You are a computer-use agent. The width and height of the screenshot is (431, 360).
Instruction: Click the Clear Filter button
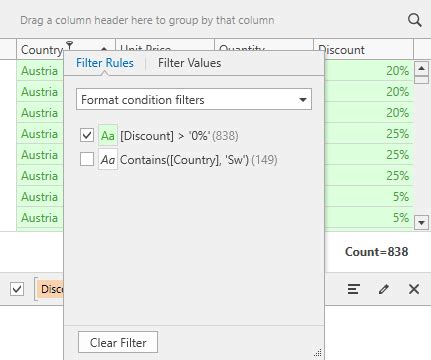coord(118,342)
